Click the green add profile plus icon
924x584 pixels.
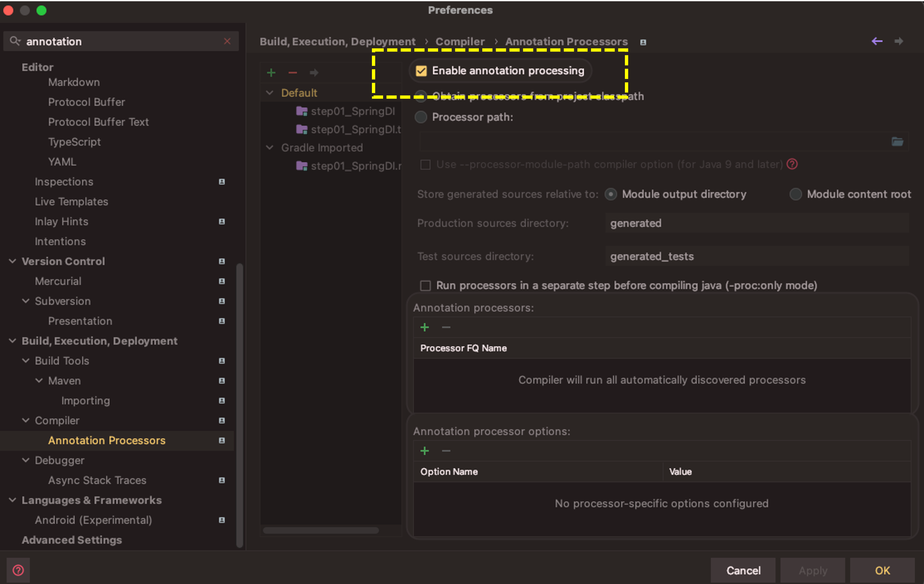[271, 72]
